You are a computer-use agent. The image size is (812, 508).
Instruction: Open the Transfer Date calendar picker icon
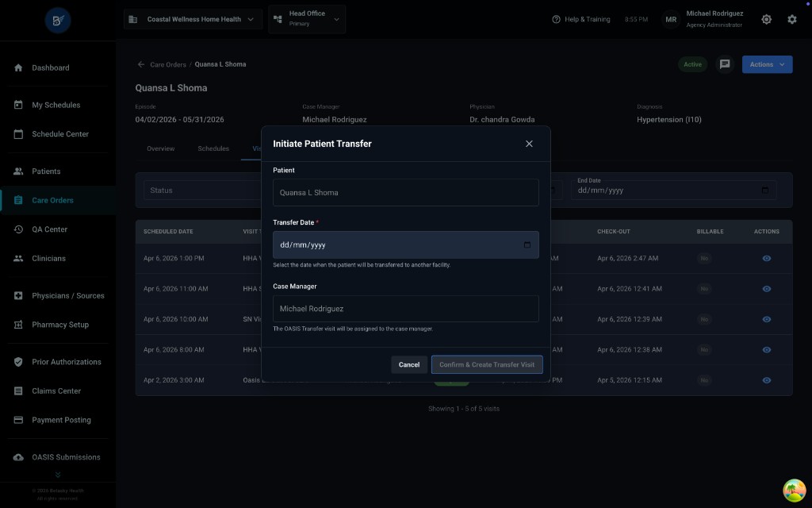pos(527,245)
